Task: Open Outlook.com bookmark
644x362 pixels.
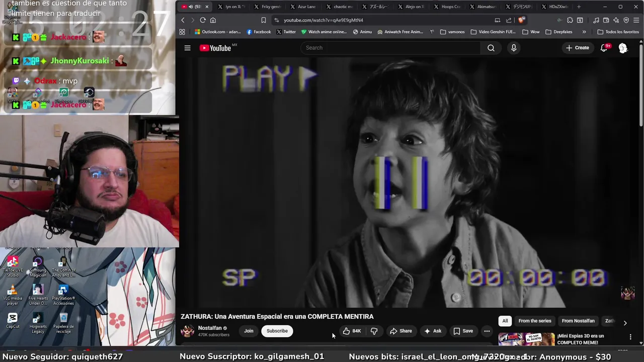Action: [218, 32]
